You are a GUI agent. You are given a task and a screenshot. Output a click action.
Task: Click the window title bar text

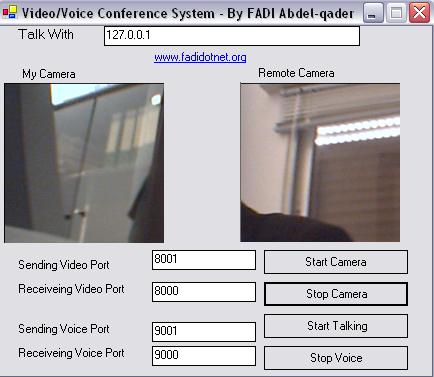pos(188,14)
